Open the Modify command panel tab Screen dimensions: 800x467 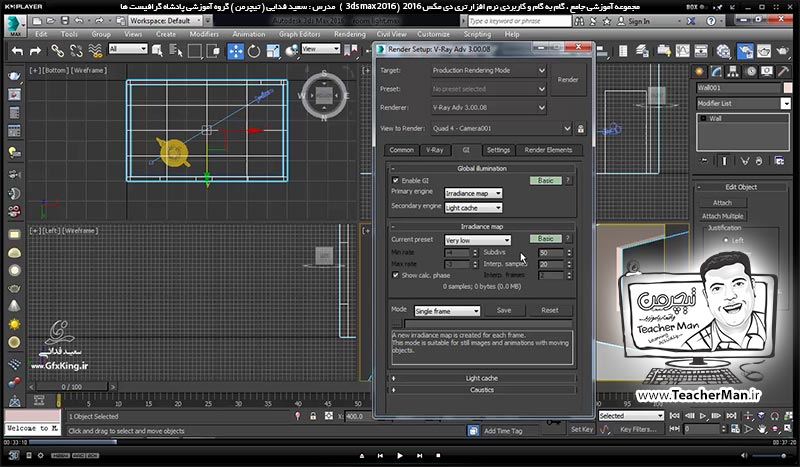click(x=717, y=71)
